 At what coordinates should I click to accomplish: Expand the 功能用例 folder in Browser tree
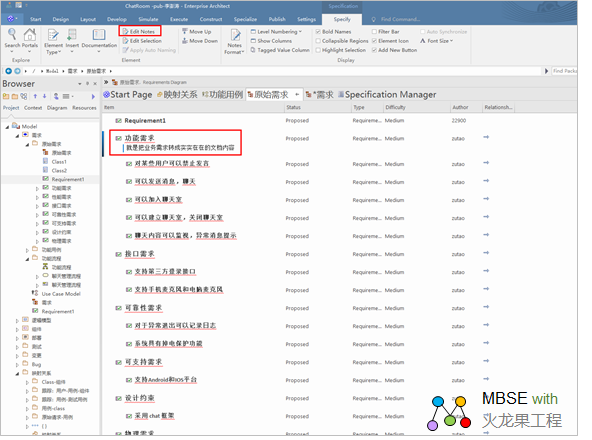click(x=27, y=250)
